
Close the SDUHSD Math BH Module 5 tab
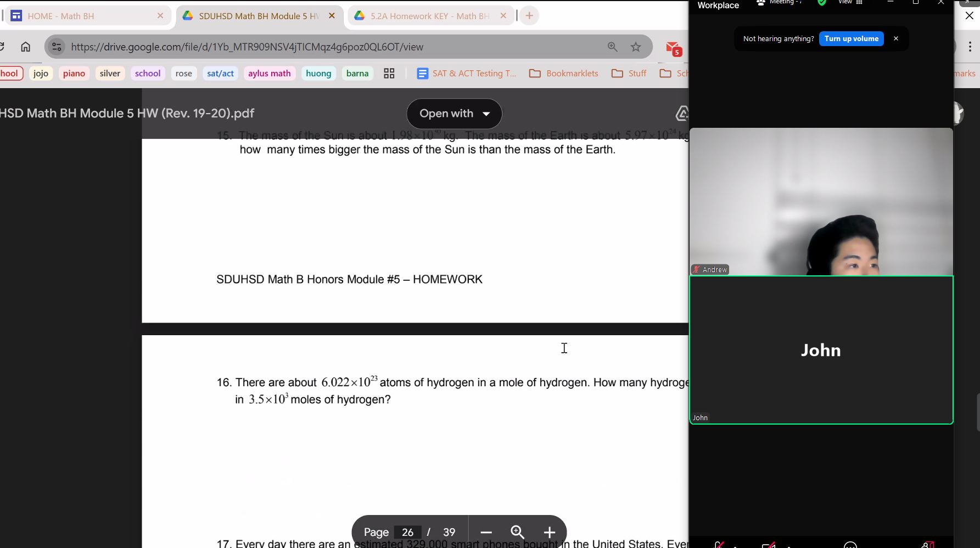(x=332, y=16)
